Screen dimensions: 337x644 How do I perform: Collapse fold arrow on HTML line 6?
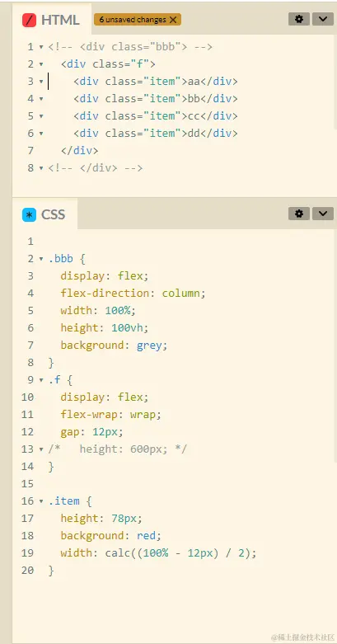41,134
